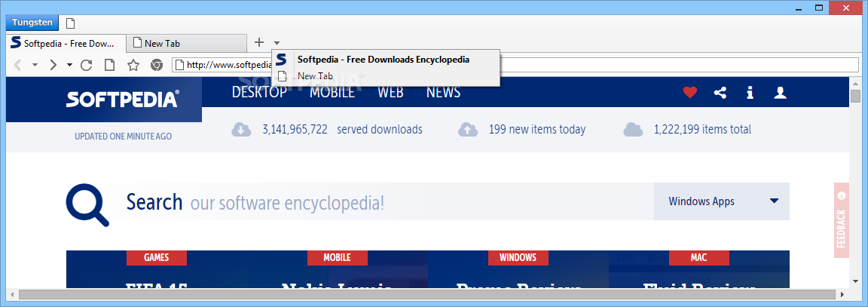Open the Windows Apps dropdown
Screen dimensions: 868x307
722,201
